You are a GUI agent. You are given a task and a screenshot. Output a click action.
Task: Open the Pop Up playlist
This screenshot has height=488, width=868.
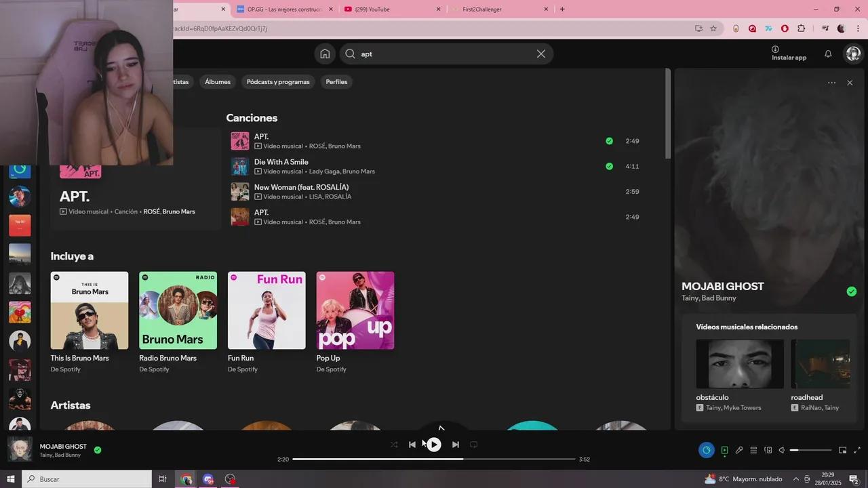coord(355,322)
